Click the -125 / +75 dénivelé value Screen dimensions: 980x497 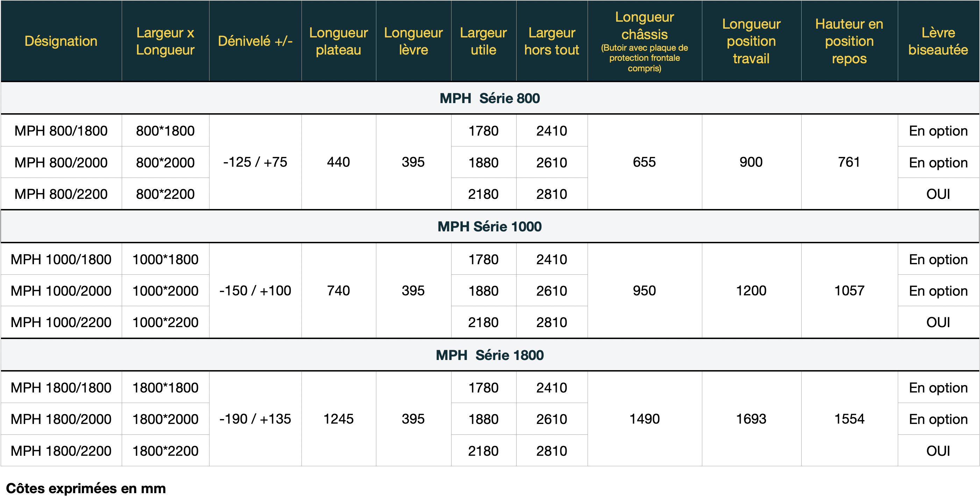tap(255, 162)
